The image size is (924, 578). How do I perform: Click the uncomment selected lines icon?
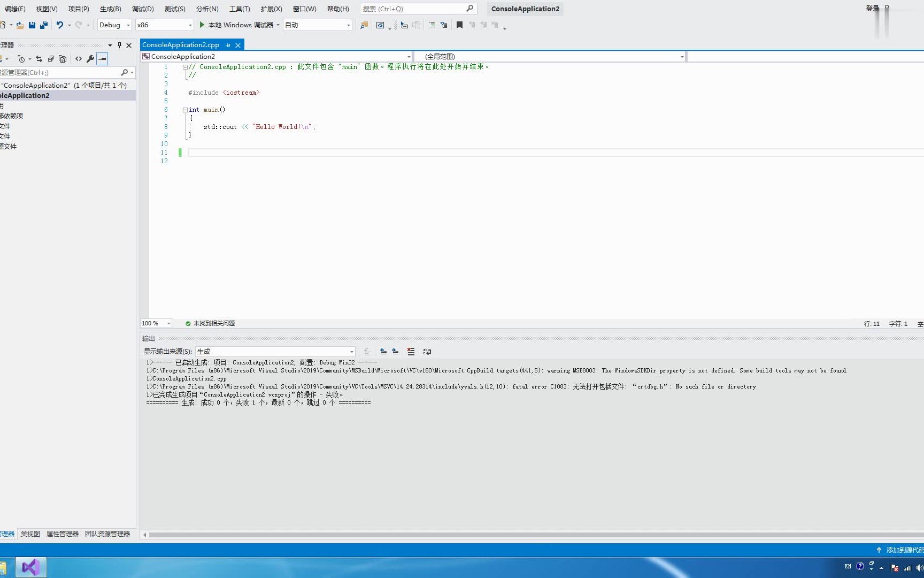[x=444, y=25]
